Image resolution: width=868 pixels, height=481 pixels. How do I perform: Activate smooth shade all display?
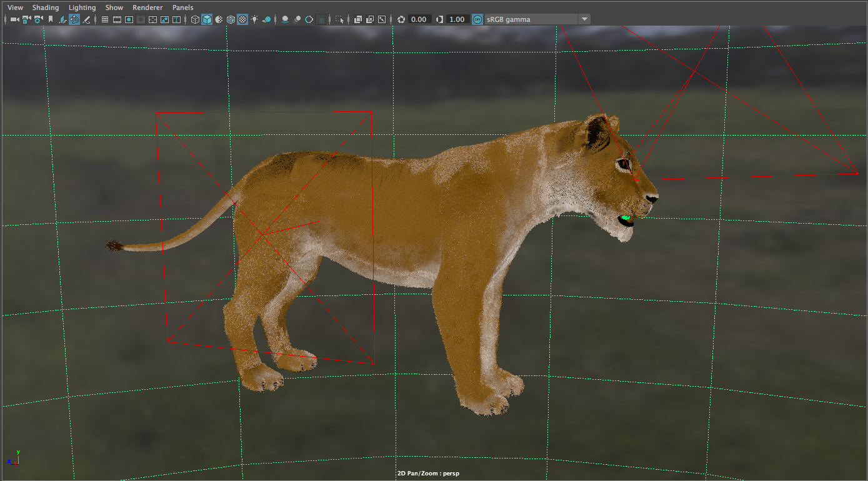click(x=207, y=19)
